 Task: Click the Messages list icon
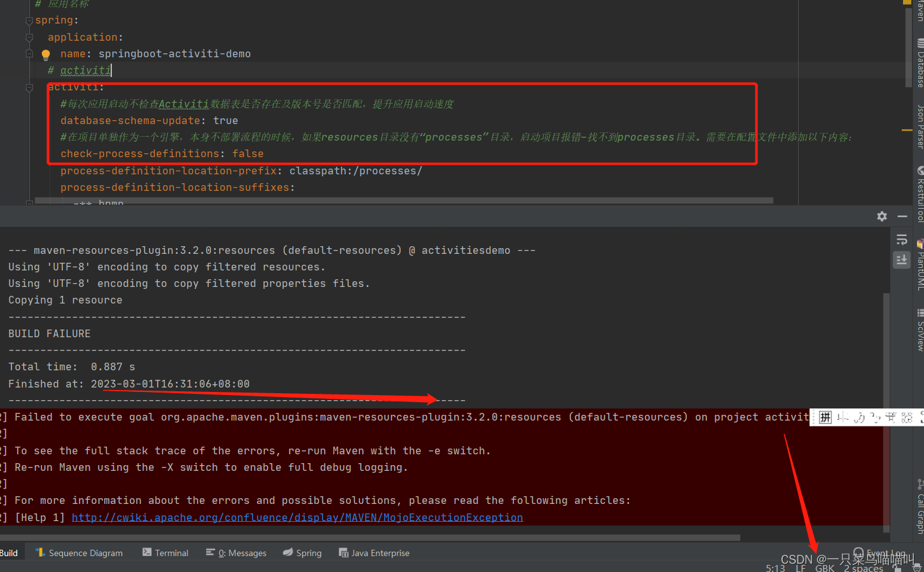[x=210, y=552]
